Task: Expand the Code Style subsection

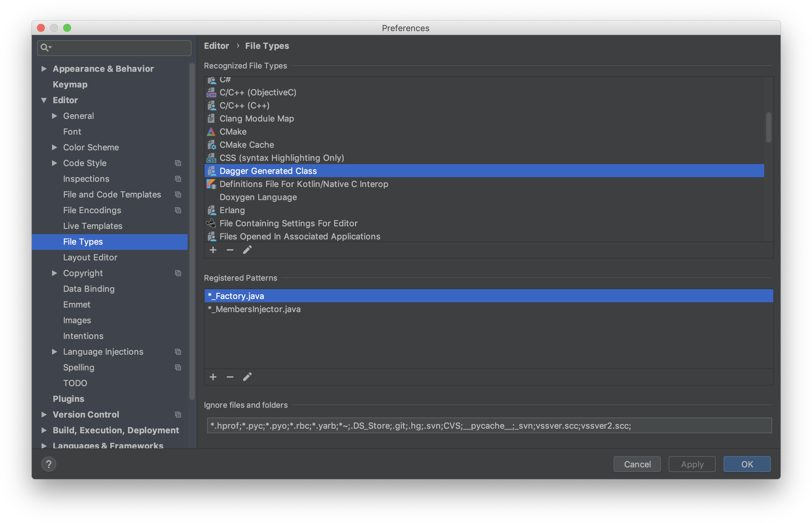Action: click(x=54, y=163)
